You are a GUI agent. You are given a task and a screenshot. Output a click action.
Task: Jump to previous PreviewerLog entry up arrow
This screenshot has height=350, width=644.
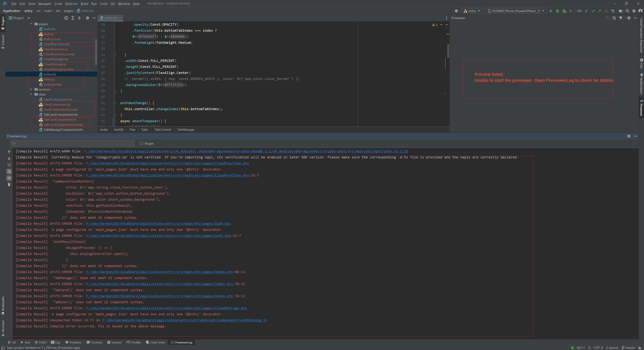(x=9, y=152)
